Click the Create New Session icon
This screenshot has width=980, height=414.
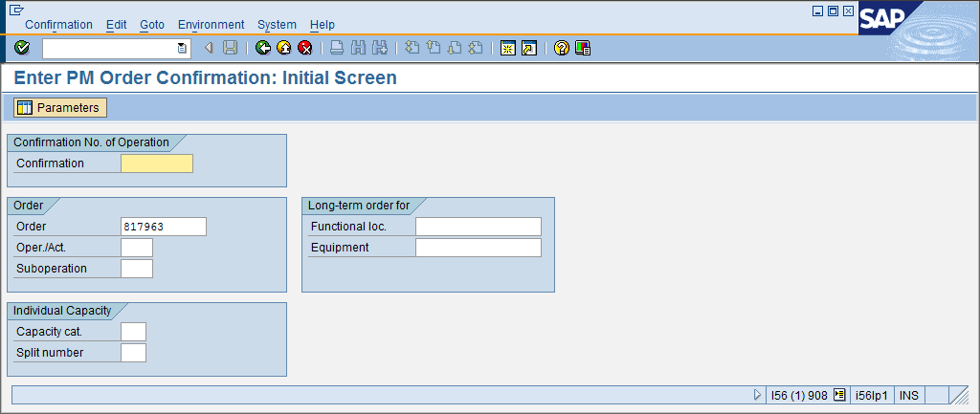pyautogui.click(x=508, y=48)
